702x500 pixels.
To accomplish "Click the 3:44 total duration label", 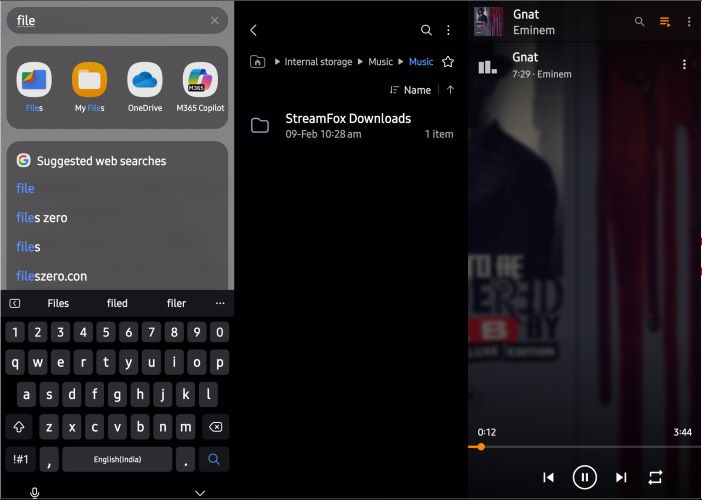I will pos(682,432).
